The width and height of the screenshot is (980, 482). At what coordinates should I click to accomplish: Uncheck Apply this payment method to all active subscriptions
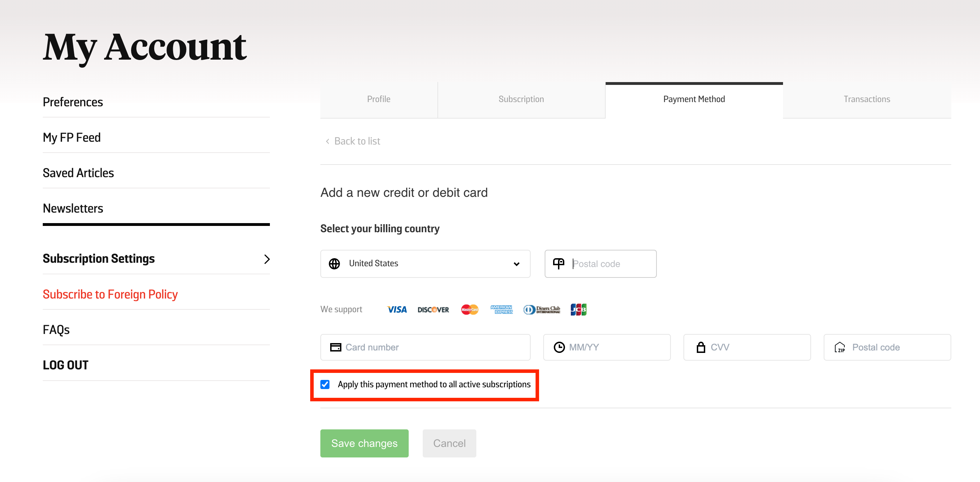325,384
